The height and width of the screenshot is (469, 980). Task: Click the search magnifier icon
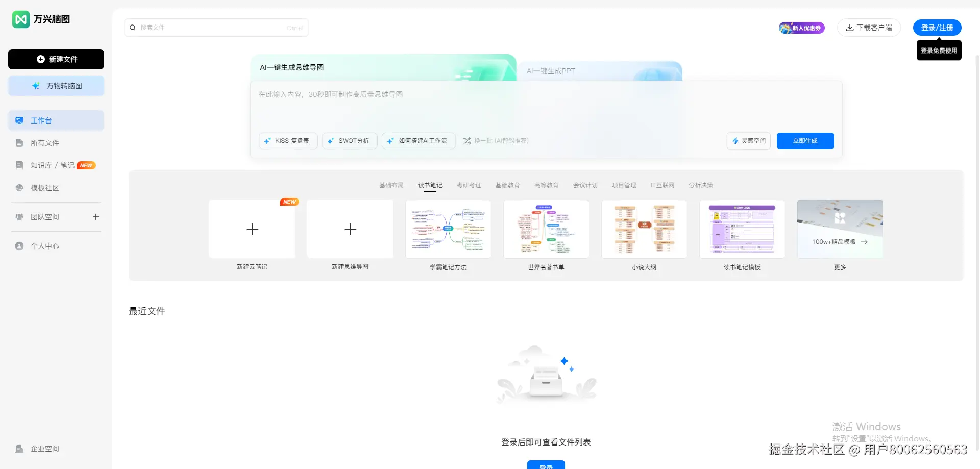click(x=133, y=28)
